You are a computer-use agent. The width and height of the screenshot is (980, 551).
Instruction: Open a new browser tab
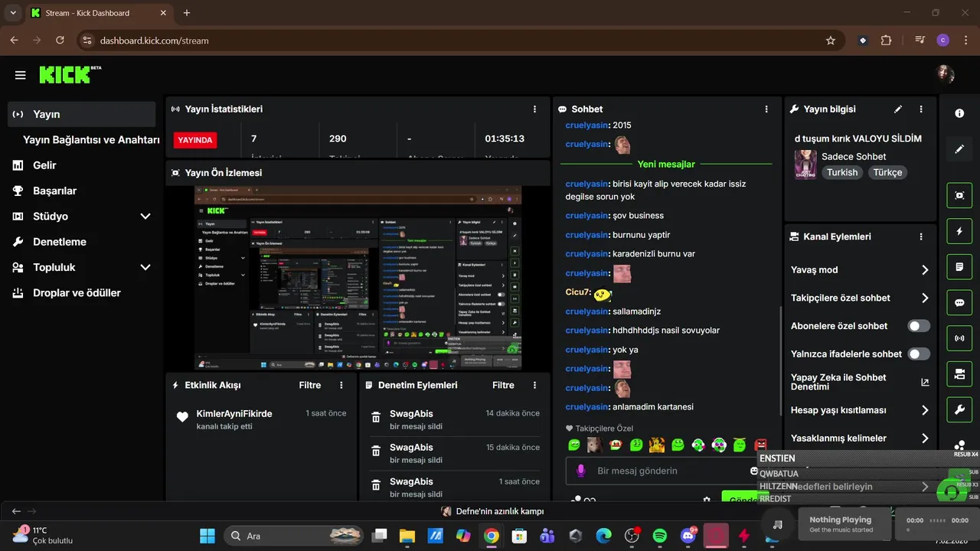coord(187,13)
